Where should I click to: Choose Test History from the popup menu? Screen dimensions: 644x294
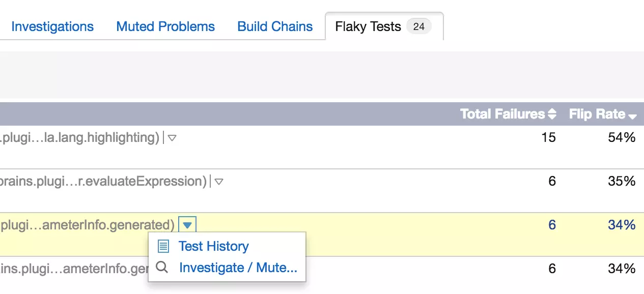[x=213, y=247]
